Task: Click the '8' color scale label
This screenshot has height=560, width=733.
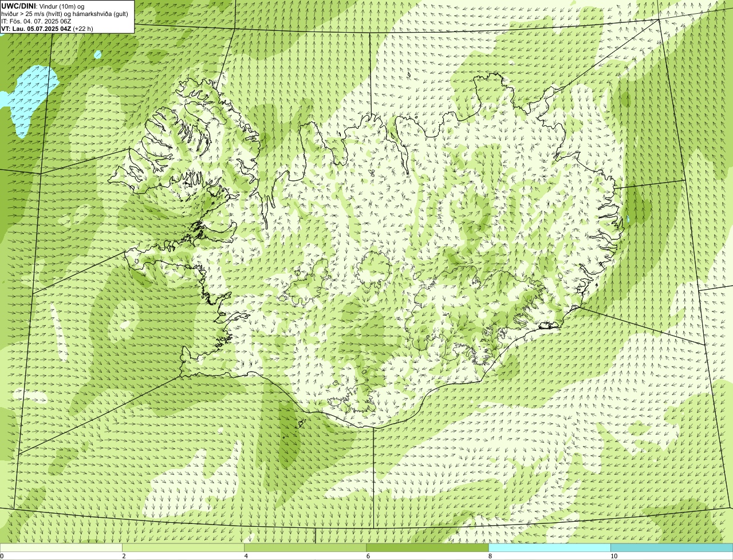Action: (490, 556)
